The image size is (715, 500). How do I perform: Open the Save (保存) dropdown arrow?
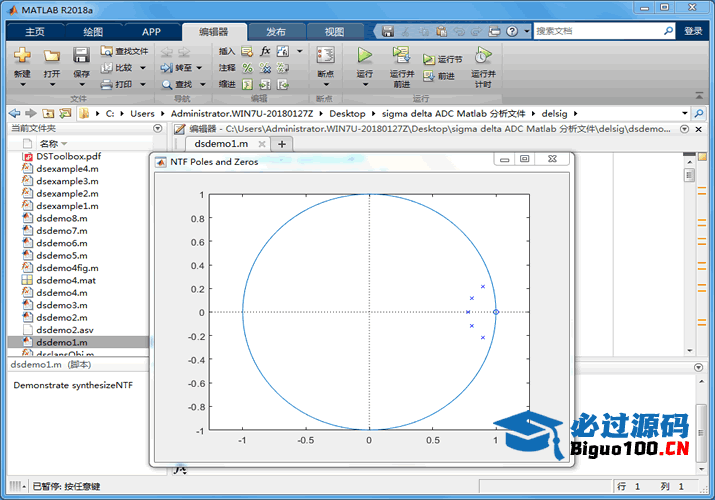82,84
